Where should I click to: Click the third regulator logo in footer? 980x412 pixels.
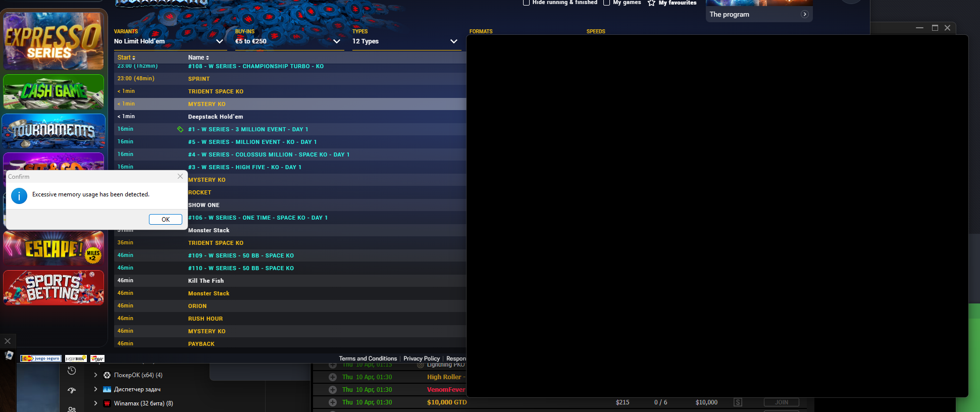(97, 358)
